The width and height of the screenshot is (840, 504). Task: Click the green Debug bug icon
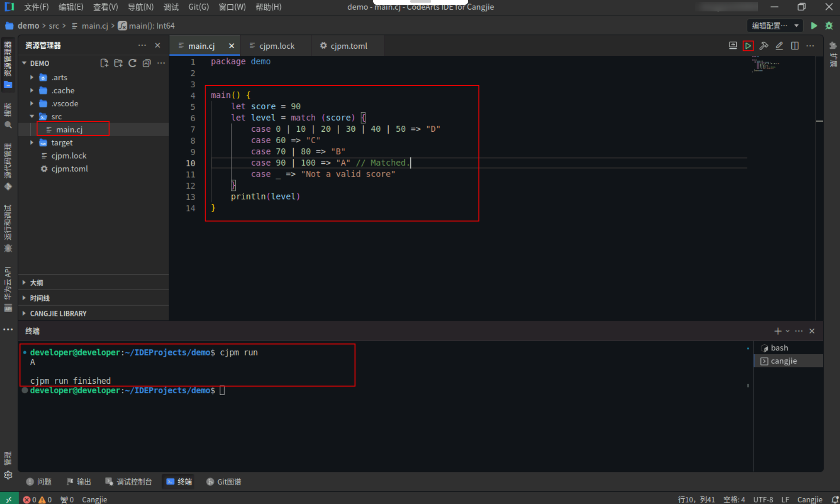tap(829, 26)
